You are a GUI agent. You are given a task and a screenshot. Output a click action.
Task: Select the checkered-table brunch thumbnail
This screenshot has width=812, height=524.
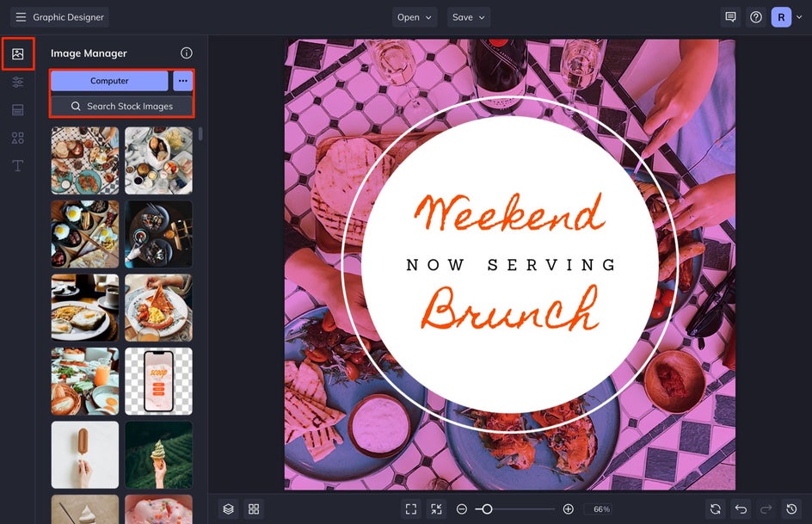click(x=85, y=161)
